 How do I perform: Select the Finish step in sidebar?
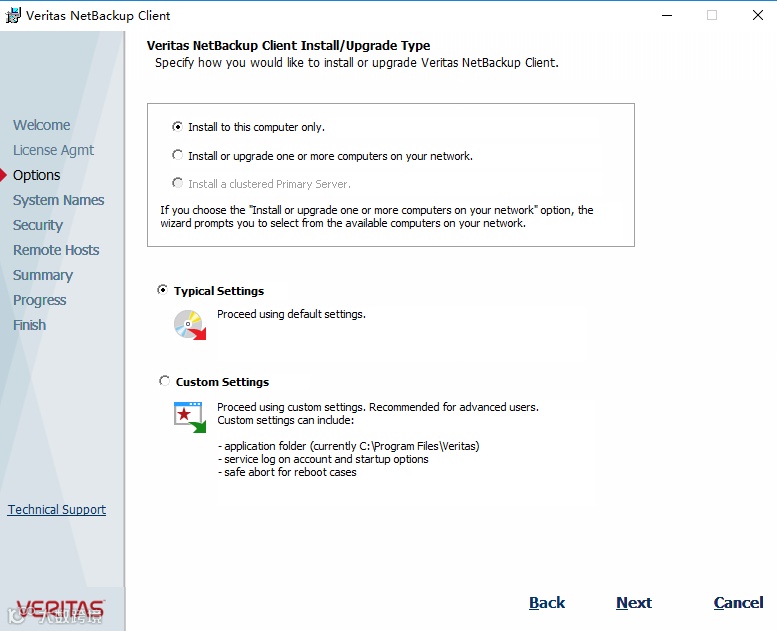click(30, 325)
